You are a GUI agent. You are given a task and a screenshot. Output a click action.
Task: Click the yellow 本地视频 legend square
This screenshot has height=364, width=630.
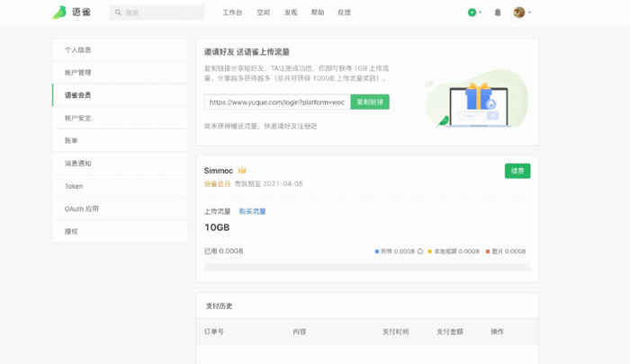click(429, 252)
